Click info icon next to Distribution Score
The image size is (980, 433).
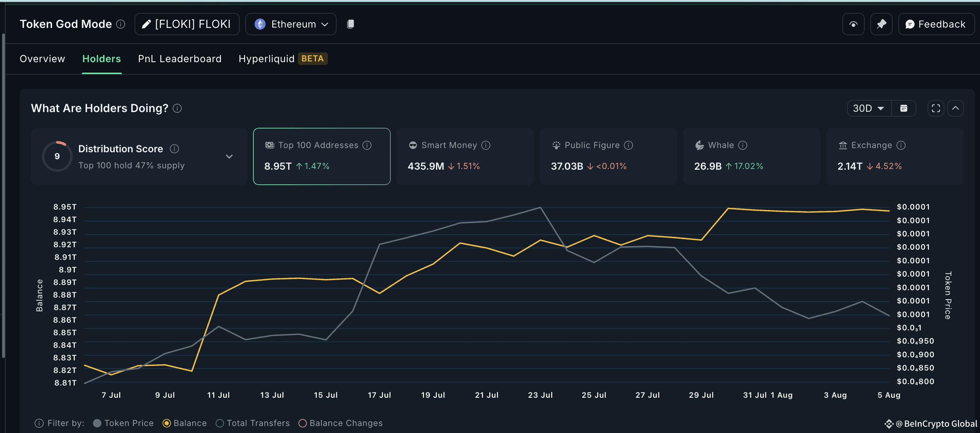pos(174,149)
